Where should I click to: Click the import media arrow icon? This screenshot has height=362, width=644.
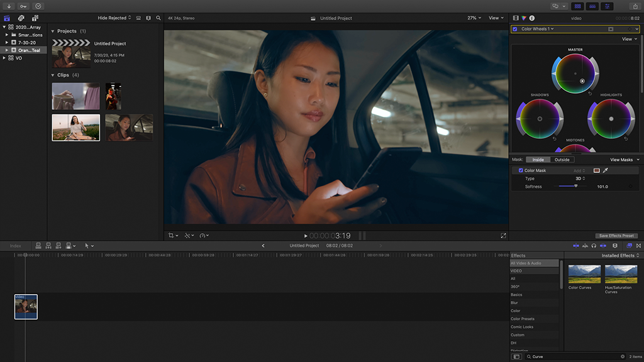(x=9, y=6)
